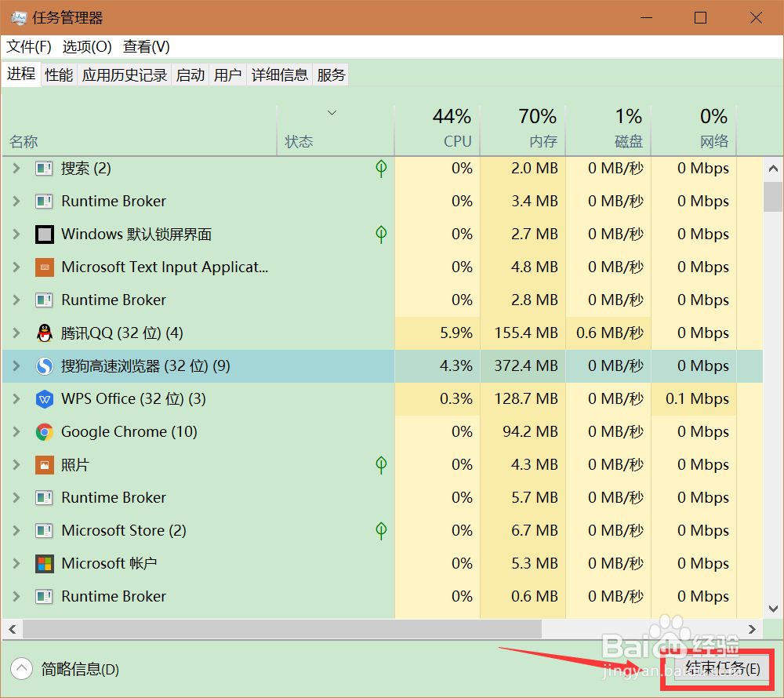
Task: Sort by the 磁盘 column header
Action: (608, 130)
